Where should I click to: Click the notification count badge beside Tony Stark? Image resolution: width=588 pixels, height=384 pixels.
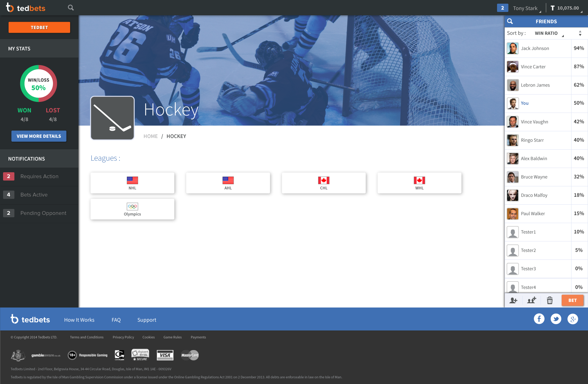tap(502, 8)
